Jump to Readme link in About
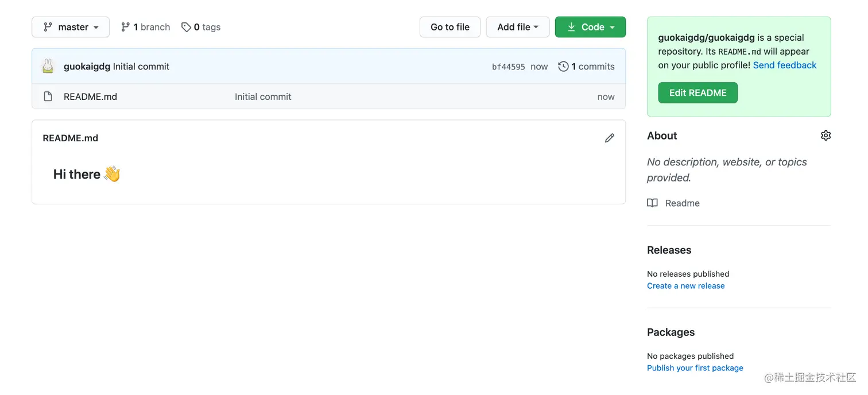This screenshot has width=868, height=395. pos(682,203)
